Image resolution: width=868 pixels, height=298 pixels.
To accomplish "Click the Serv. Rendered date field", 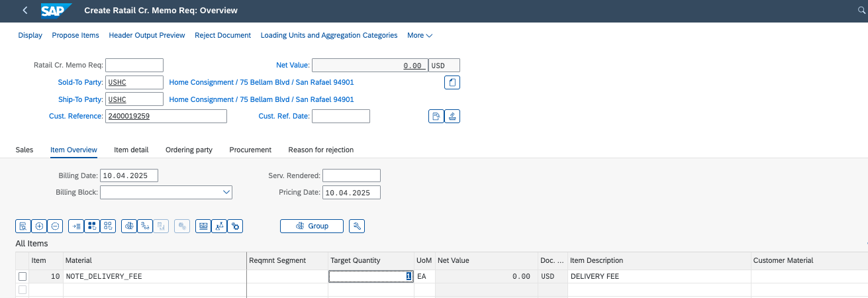I will click(x=351, y=175).
